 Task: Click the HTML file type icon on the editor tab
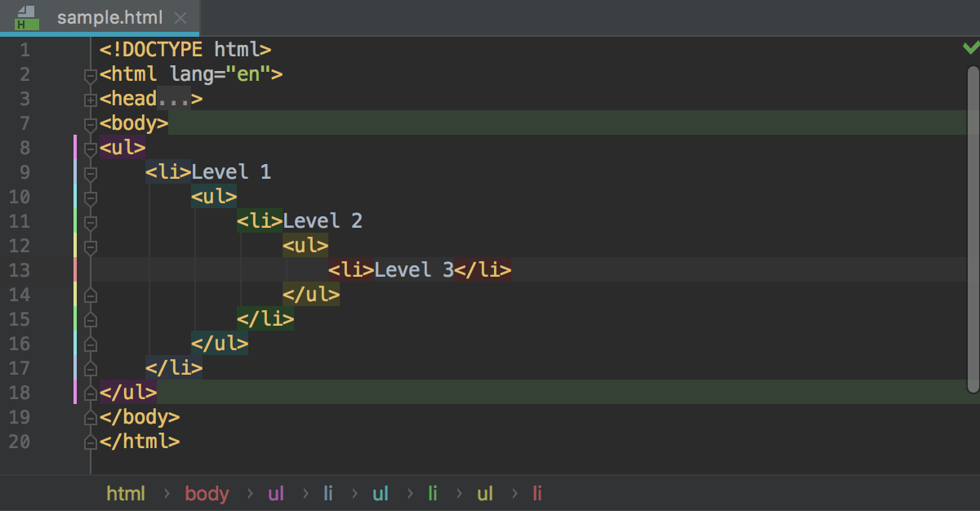[28, 17]
